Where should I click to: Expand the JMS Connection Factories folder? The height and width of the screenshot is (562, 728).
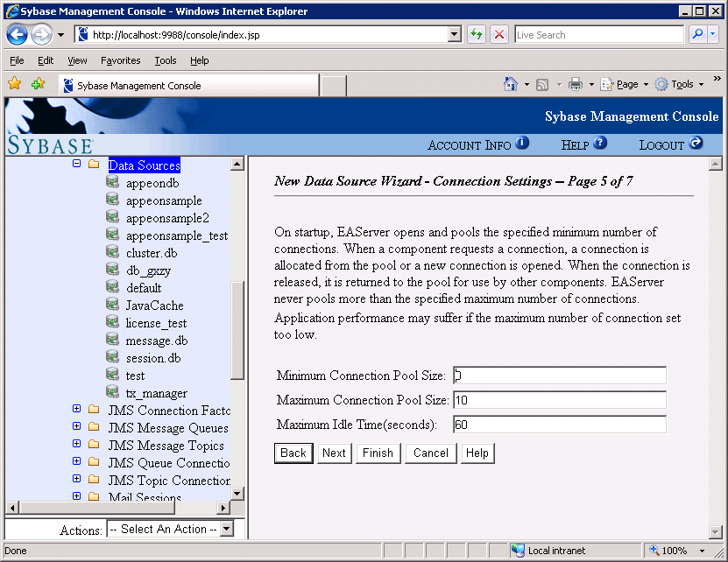click(x=76, y=409)
